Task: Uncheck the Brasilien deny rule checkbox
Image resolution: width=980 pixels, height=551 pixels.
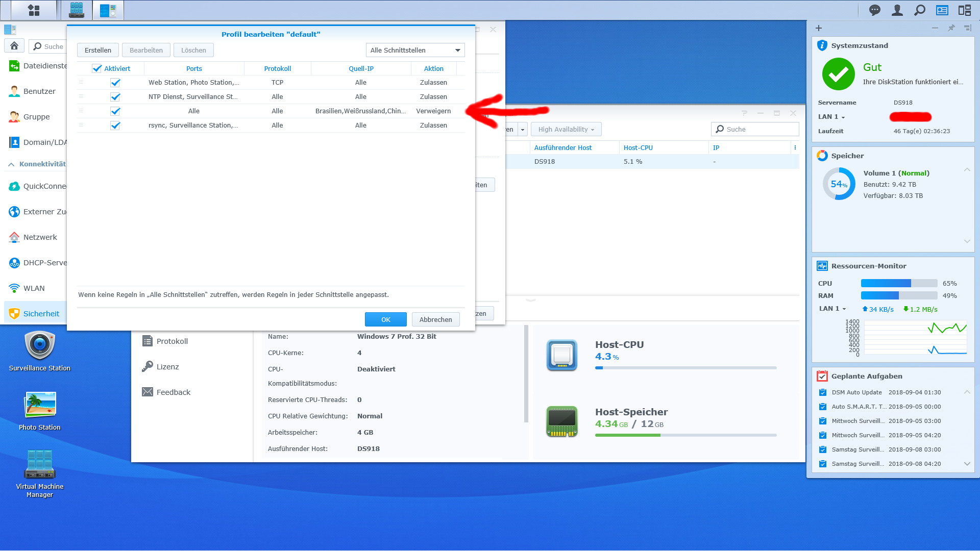Action: tap(115, 111)
